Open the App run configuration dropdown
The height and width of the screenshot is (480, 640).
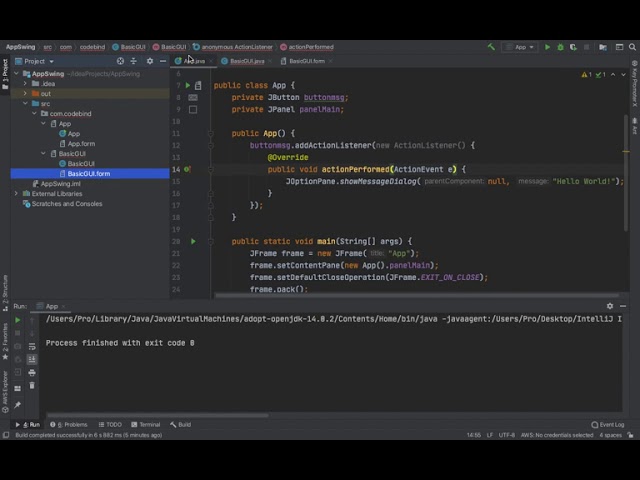point(520,47)
